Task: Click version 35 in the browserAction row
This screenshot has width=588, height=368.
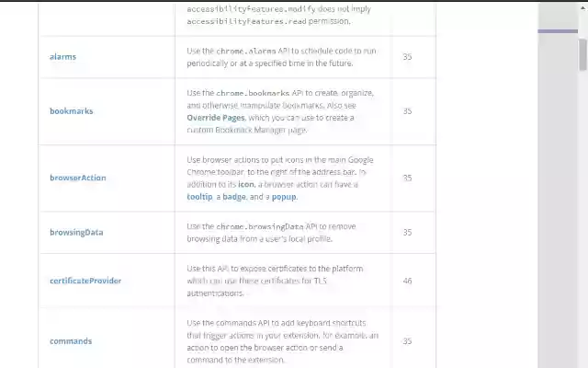Action: (407, 178)
